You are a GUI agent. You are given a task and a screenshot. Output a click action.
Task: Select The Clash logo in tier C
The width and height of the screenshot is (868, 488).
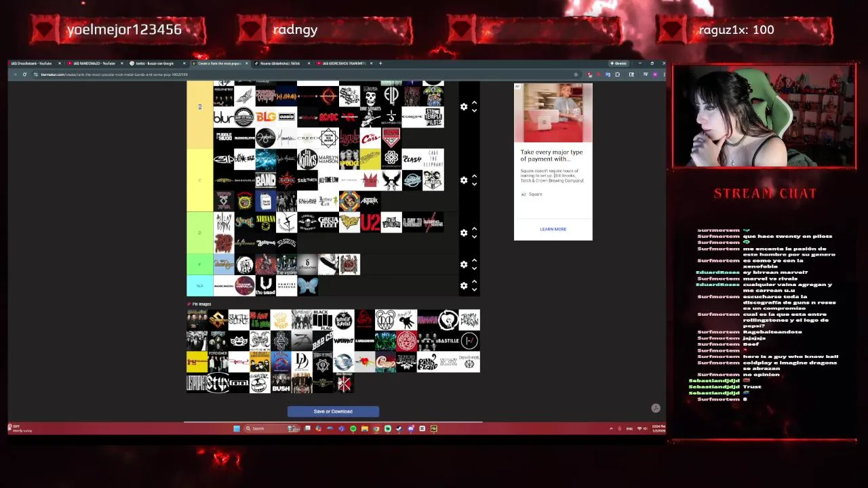412,159
